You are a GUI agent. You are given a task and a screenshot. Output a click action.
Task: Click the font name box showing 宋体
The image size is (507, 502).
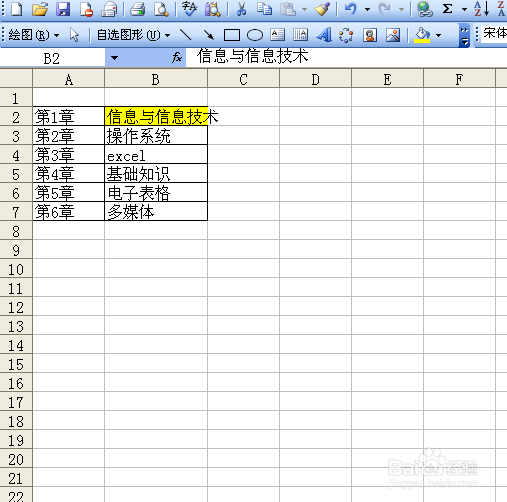point(495,33)
